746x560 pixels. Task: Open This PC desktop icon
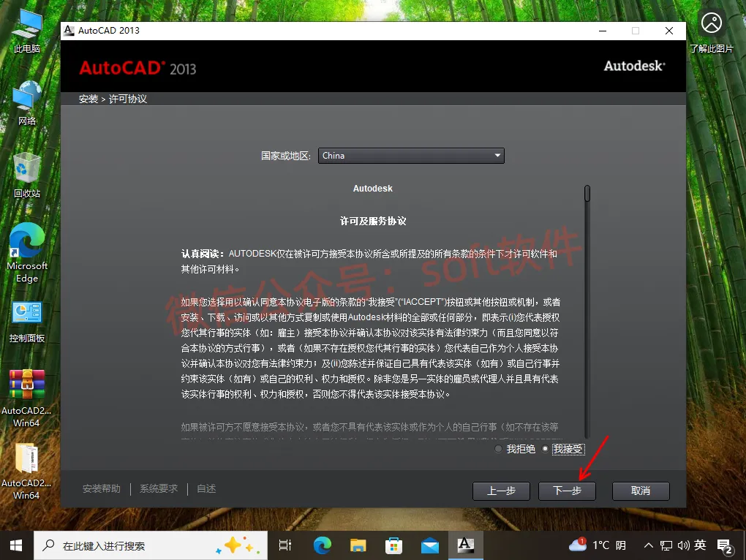click(x=26, y=32)
